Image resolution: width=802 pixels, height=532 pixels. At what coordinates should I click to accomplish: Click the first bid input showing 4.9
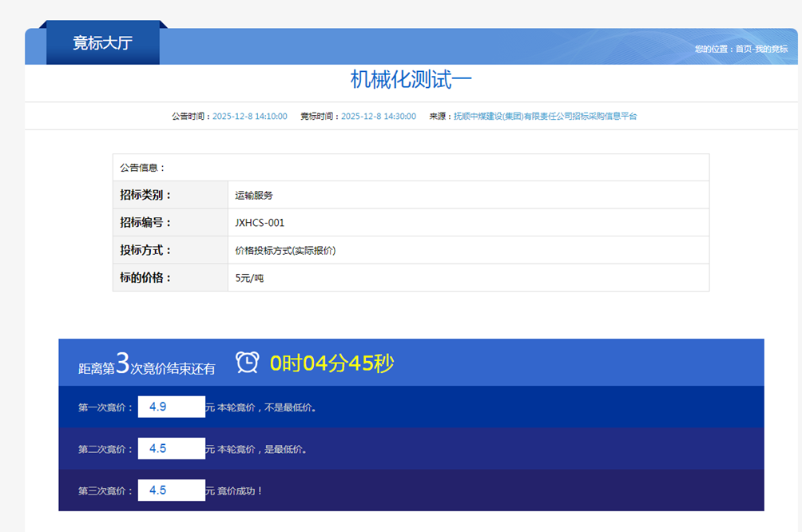[172, 407]
